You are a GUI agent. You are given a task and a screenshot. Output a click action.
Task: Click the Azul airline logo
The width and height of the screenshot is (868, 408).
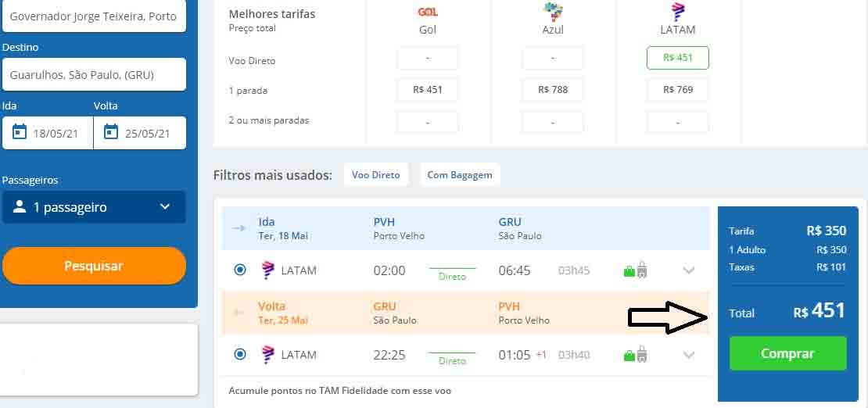click(553, 12)
